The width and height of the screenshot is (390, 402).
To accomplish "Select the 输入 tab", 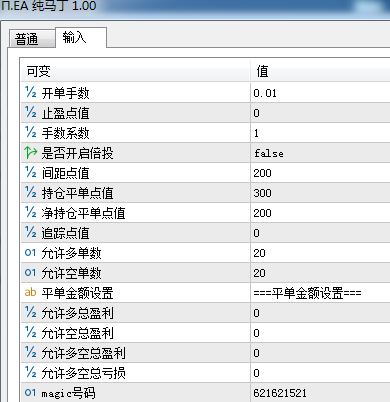I will coord(81,37).
